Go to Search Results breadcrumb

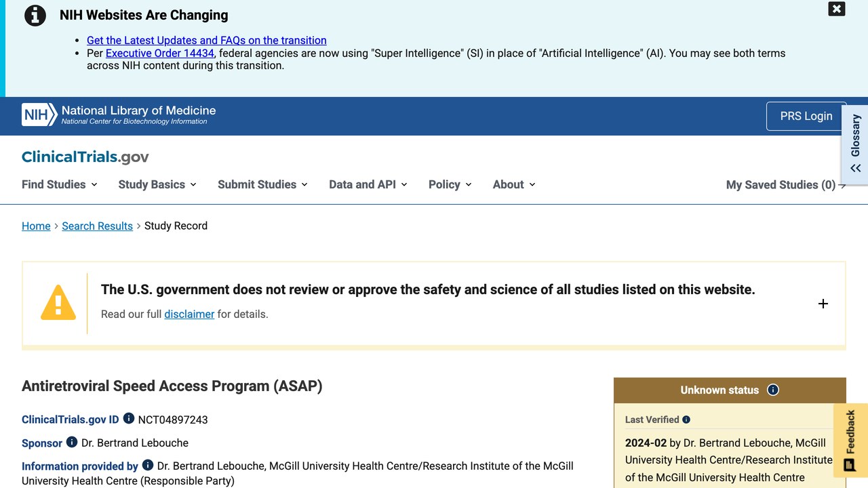(x=97, y=226)
